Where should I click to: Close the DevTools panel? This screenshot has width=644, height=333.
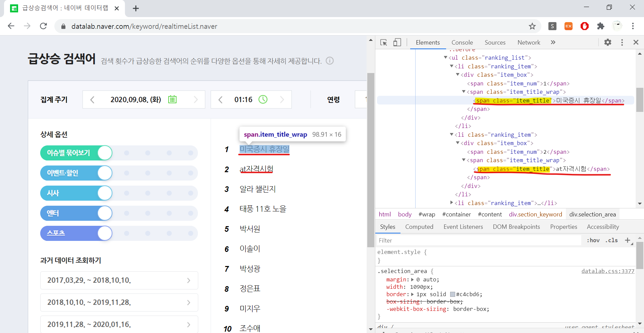click(x=636, y=42)
